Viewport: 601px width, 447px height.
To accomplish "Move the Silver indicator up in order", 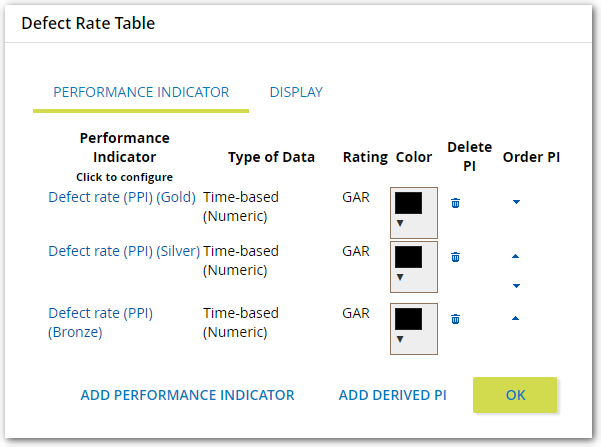I will pyautogui.click(x=516, y=256).
